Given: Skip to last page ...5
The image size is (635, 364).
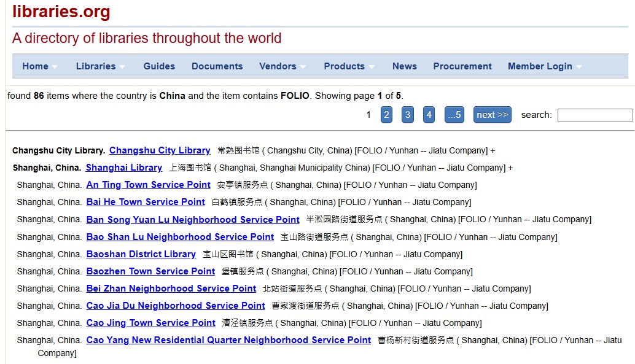Looking at the screenshot, I should point(454,115).
